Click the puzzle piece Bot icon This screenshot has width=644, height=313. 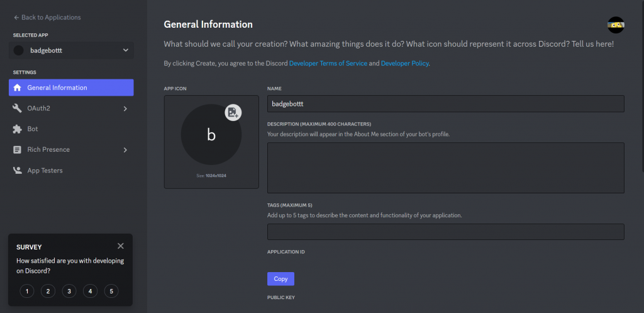(17, 129)
